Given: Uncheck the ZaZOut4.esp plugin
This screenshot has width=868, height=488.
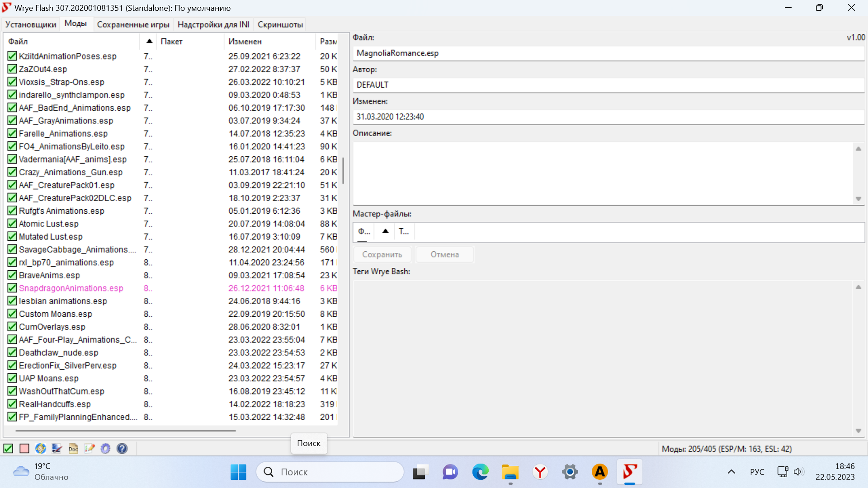Looking at the screenshot, I should pos(12,69).
